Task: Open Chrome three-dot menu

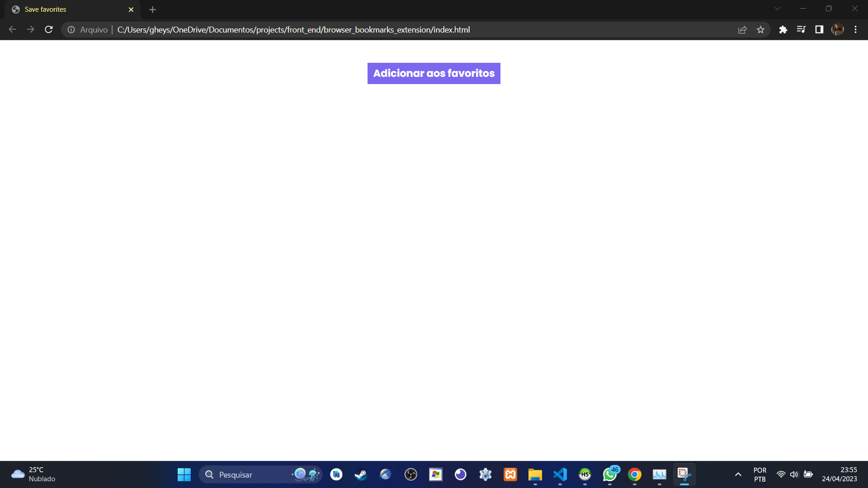Action: [x=855, y=30]
